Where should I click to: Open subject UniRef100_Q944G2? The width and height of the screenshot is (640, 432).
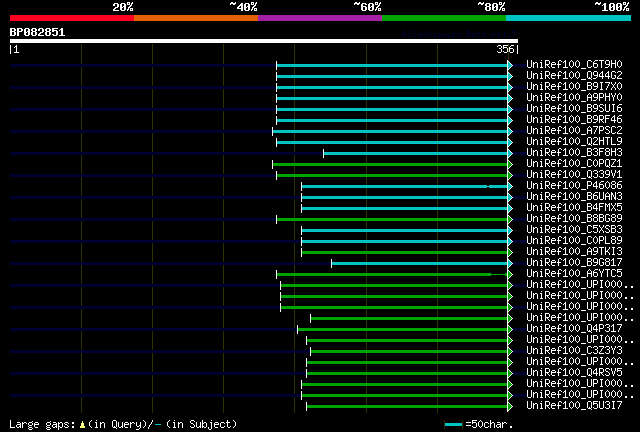pos(574,76)
